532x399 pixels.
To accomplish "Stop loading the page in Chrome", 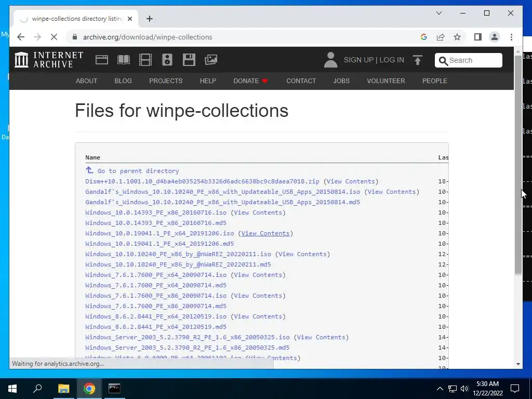I will 54,37.
